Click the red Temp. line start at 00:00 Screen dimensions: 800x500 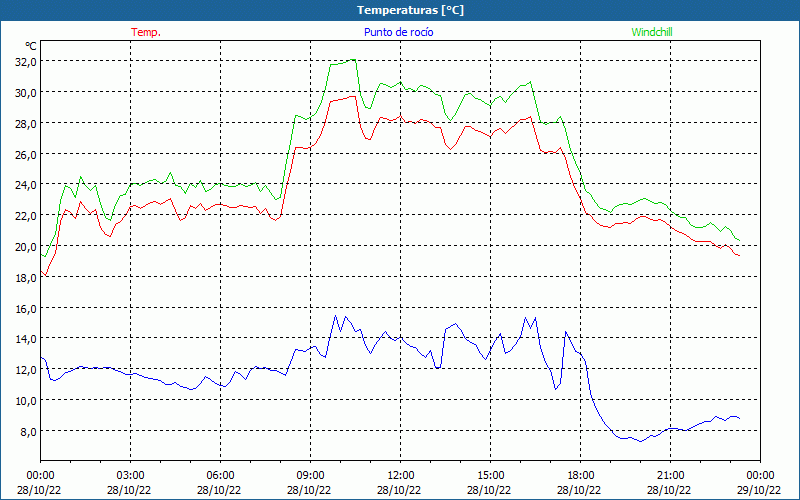[x=41, y=271]
